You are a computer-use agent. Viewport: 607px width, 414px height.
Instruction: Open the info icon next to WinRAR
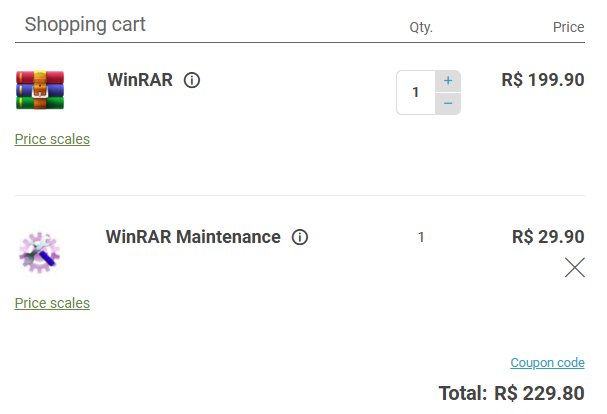tap(192, 80)
